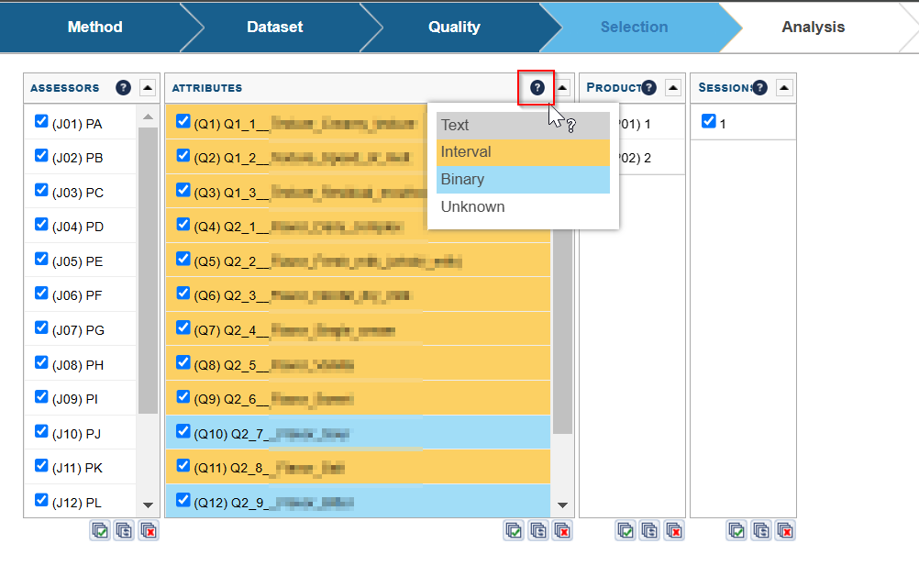Click the Quality step in wizard
Image resolution: width=919 pixels, height=588 pixels.
pos(454,27)
